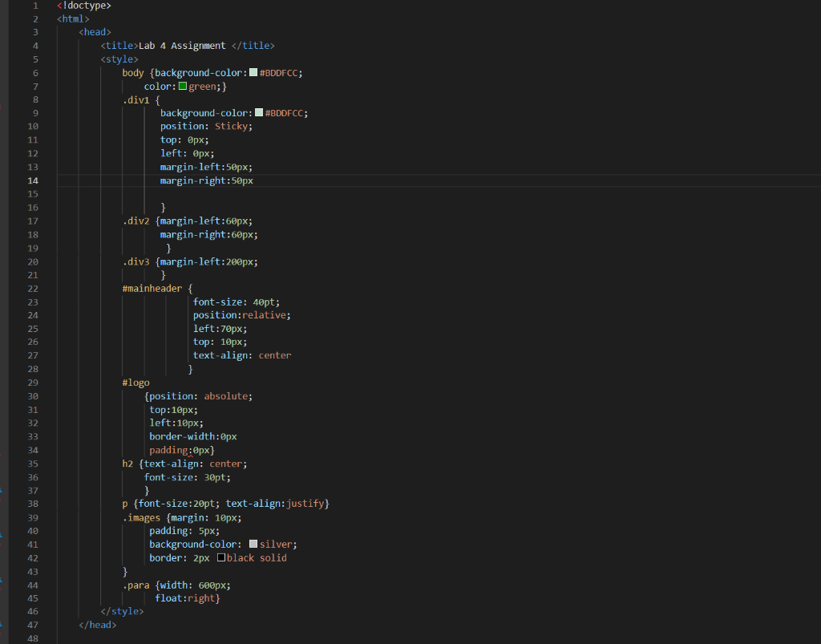
Task: Click the '.para' selector
Action: pos(136,585)
